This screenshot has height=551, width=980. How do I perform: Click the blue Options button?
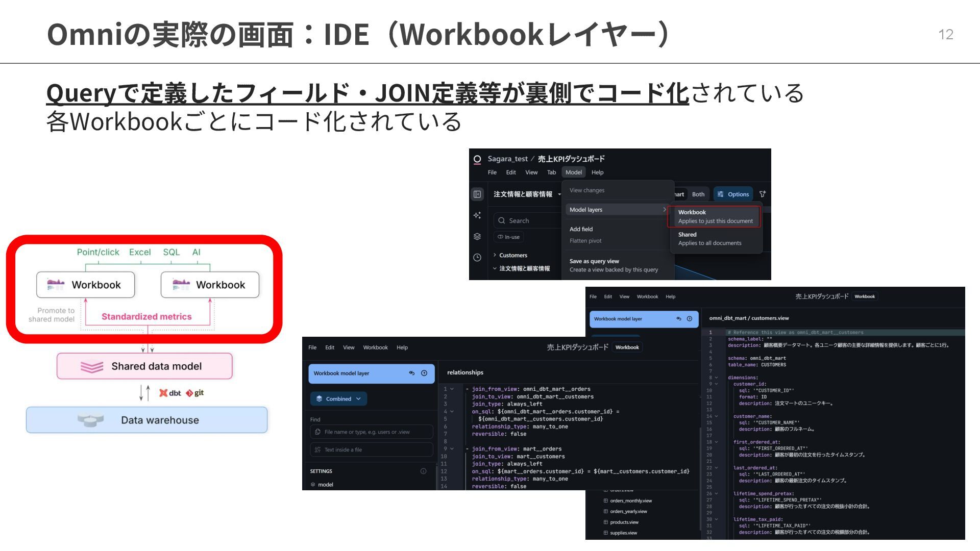click(x=733, y=194)
